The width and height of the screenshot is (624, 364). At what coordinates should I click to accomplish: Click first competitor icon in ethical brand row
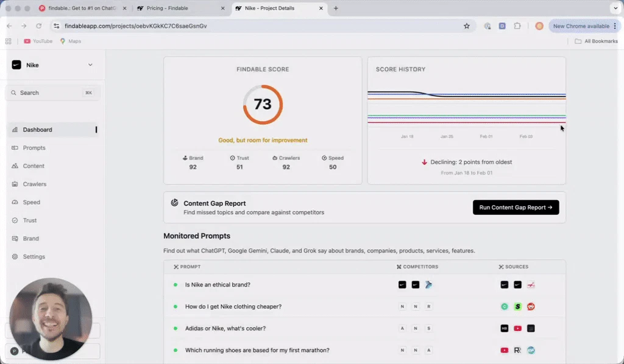tap(402, 284)
